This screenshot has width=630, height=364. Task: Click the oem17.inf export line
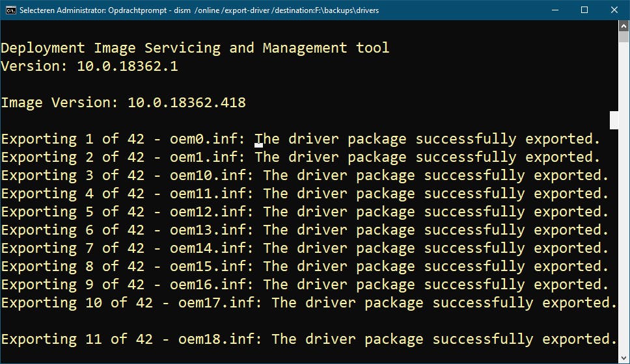pos(308,303)
